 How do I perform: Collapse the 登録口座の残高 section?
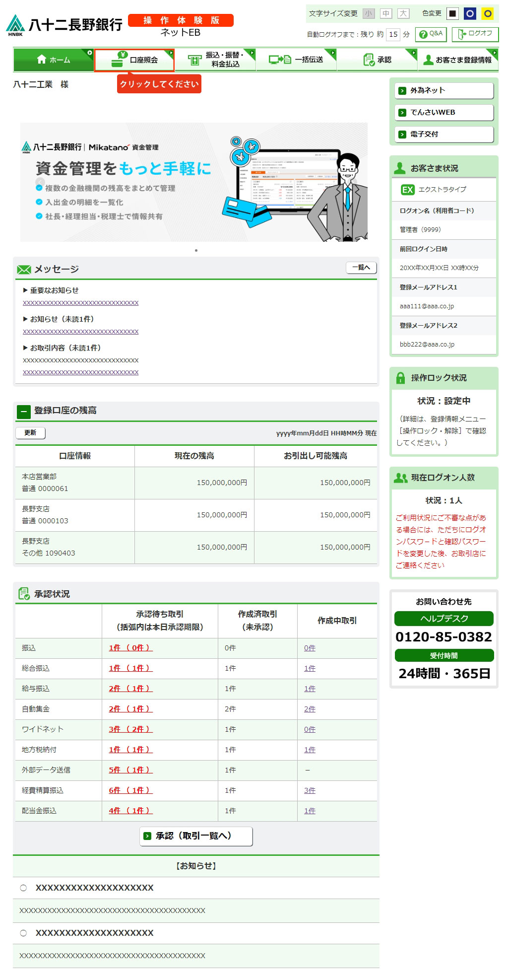(x=23, y=412)
